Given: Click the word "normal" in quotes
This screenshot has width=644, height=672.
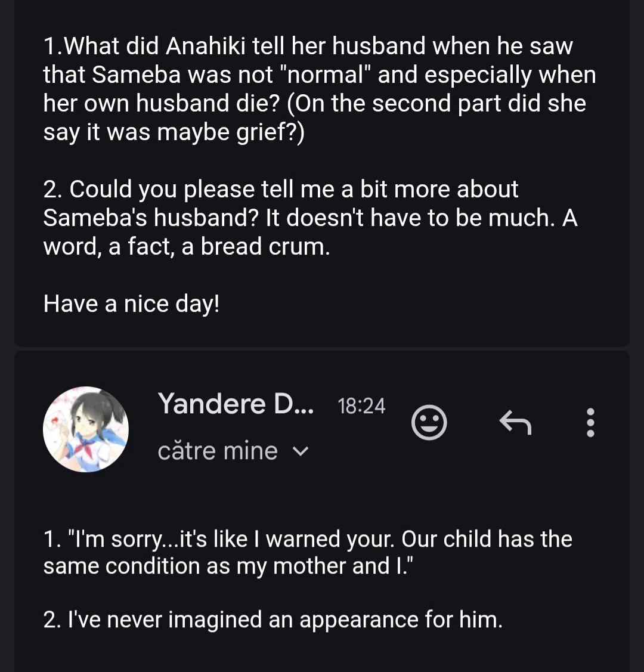Looking at the screenshot, I should tap(324, 75).
